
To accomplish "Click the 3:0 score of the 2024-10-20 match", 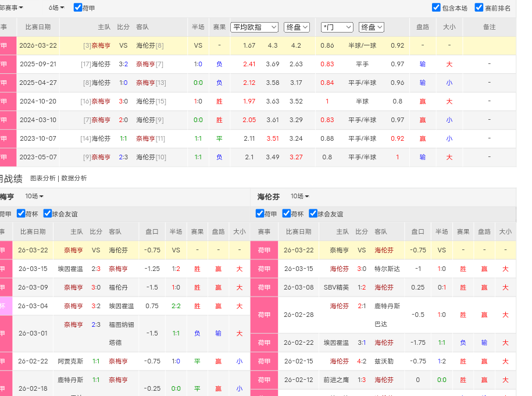I will point(123,102).
